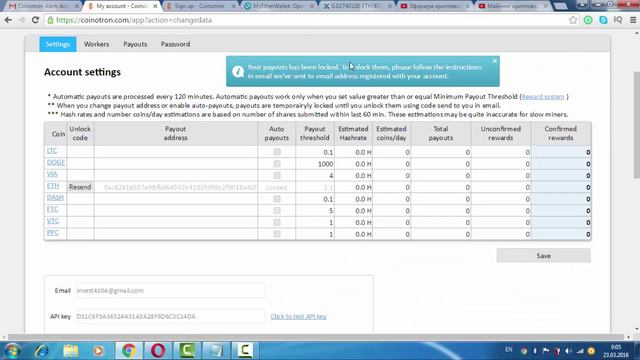Enable auto payouts for LTC
This screenshot has height=360, width=640.
pyautogui.click(x=277, y=152)
